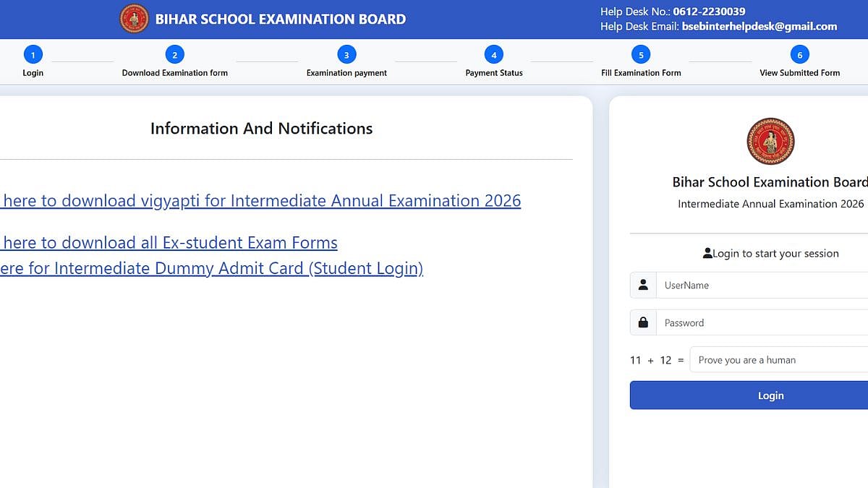
Task: Select step 5 Fill Examination Form circle
Action: [x=641, y=54]
